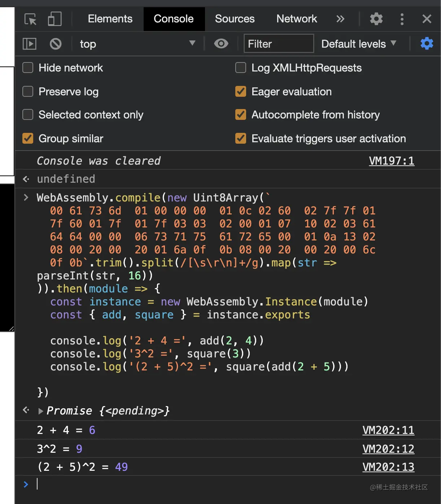The image size is (441, 504).
Task: Open the more panels chevron menu
Action: (340, 19)
